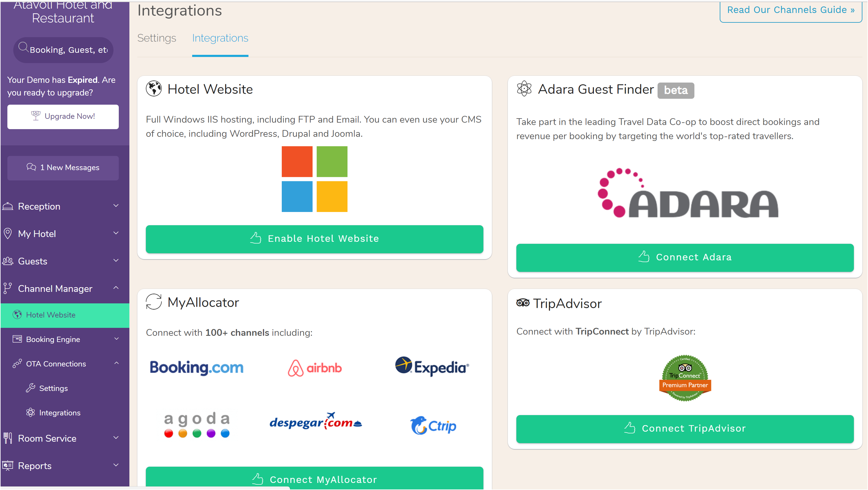The width and height of the screenshot is (868, 490).
Task: Open the Reception menu label
Action: pyautogui.click(x=39, y=206)
